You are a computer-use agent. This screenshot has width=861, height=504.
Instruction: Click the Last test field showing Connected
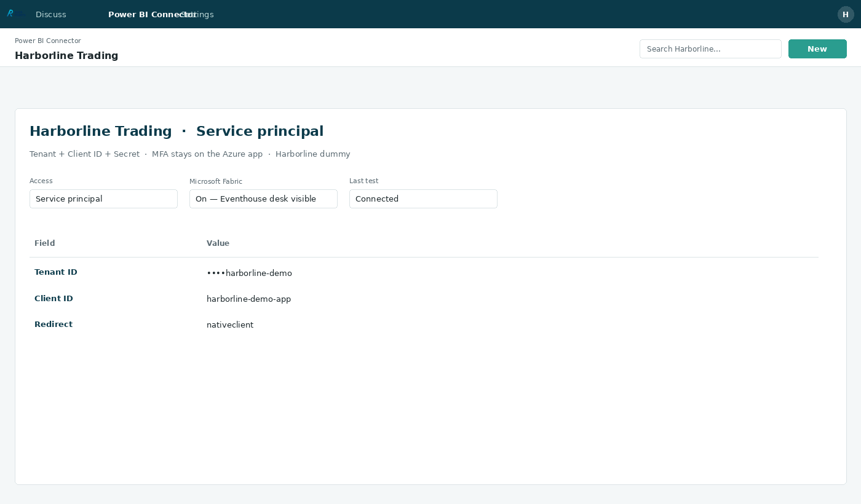[x=423, y=199]
